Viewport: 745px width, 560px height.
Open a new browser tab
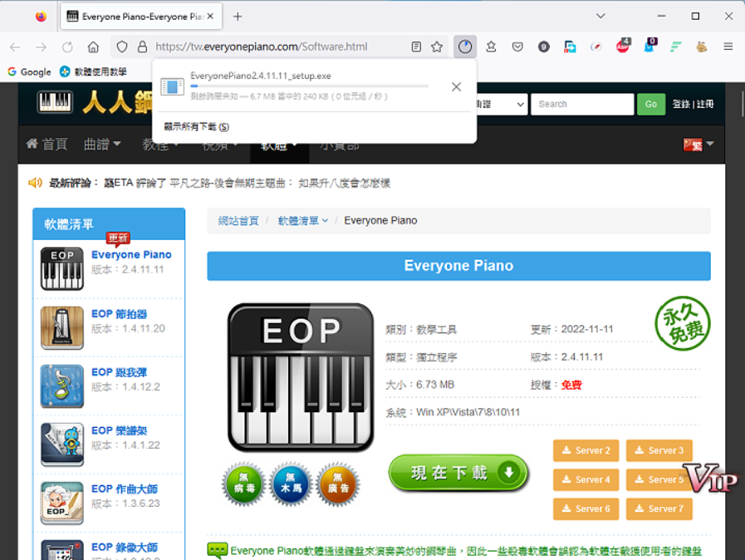(238, 17)
